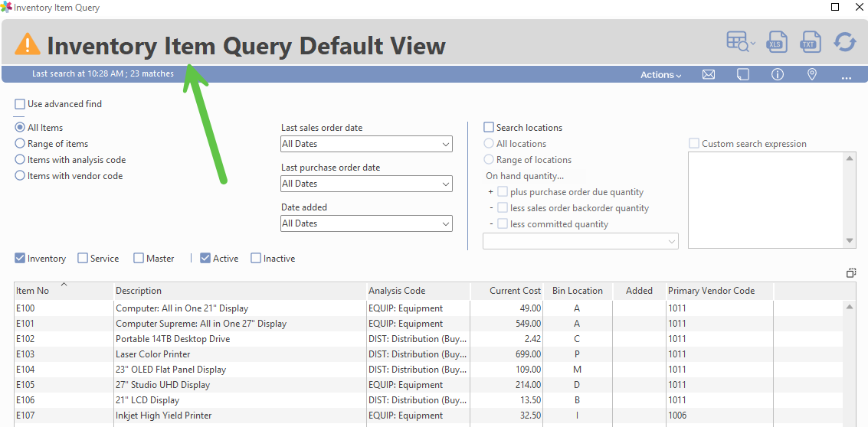Click the pop-out grid icon above table
Image resolution: width=868 pixels, height=427 pixels.
click(x=851, y=272)
